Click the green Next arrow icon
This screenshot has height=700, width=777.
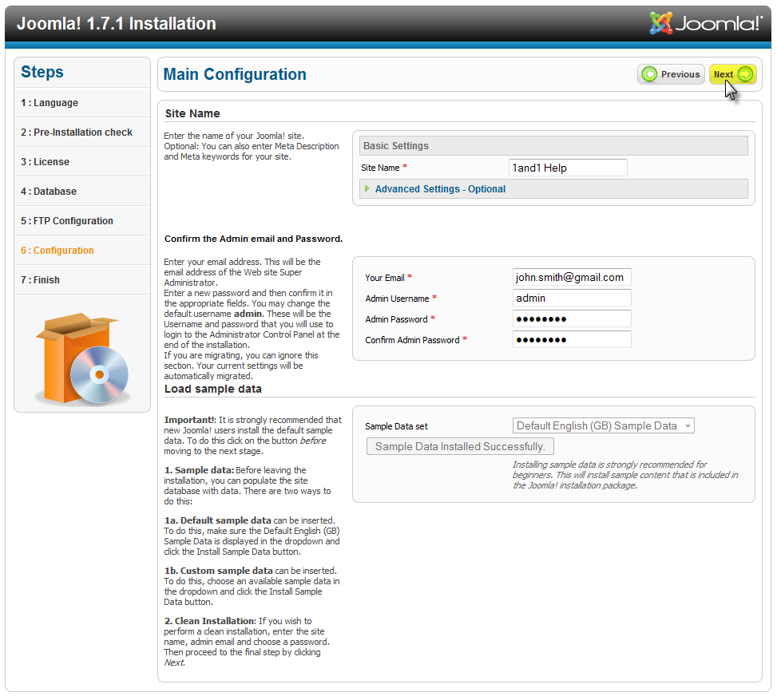pos(745,74)
